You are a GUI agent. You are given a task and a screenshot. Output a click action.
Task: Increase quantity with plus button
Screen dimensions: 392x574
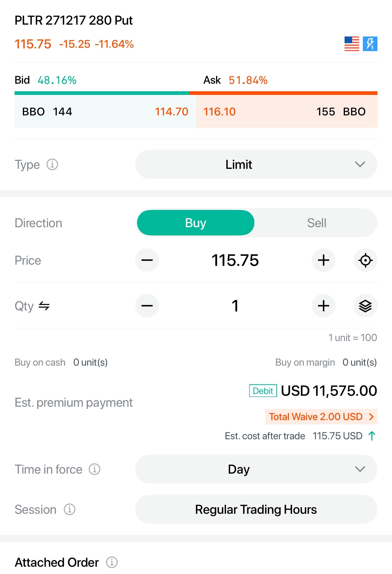[x=324, y=306]
